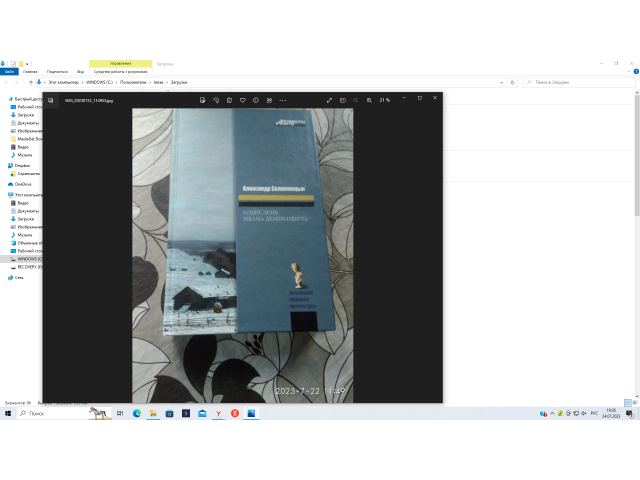Click Пользователи in address breadcrumb

133,82
